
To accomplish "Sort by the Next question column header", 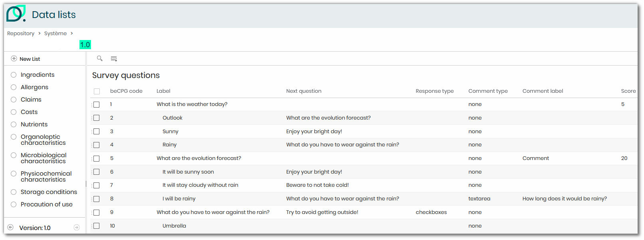I will point(304,91).
